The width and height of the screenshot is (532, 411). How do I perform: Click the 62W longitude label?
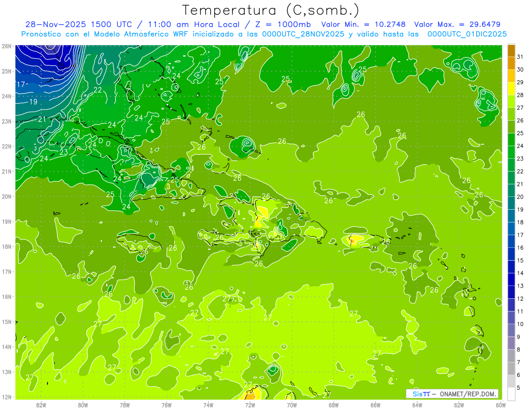click(458, 405)
